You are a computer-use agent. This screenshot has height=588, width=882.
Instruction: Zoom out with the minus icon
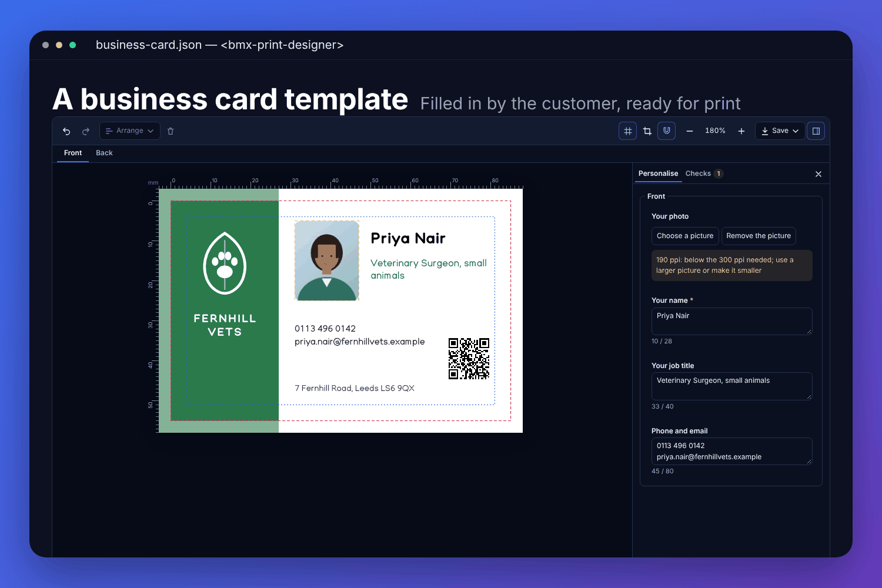point(690,131)
